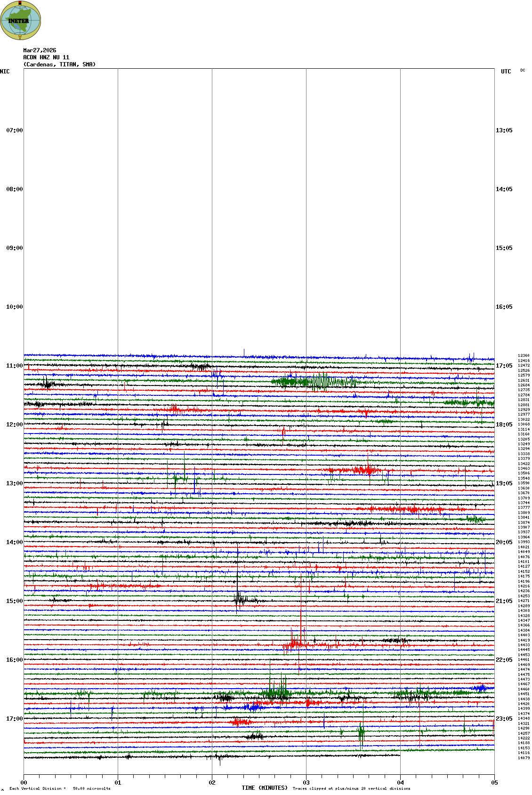Screen dimensions: 532x795
Task: Click the INETER logo
Action: pyautogui.click(x=20, y=20)
